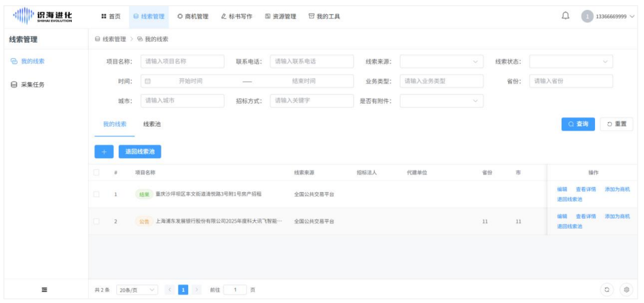Check the checkbox for row 1
Viewport: 644px width, 303px height.
pyautogui.click(x=97, y=194)
